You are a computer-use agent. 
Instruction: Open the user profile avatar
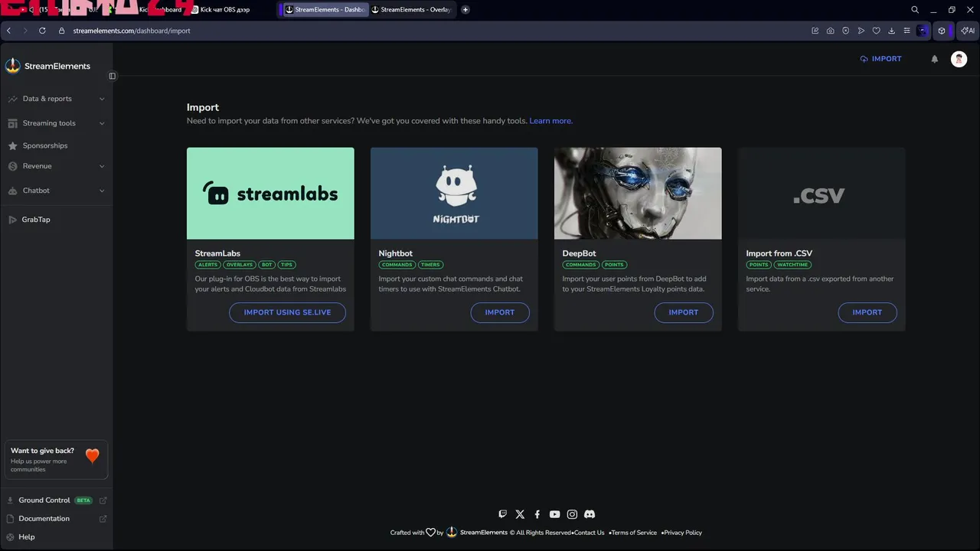pyautogui.click(x=959, y=59)
